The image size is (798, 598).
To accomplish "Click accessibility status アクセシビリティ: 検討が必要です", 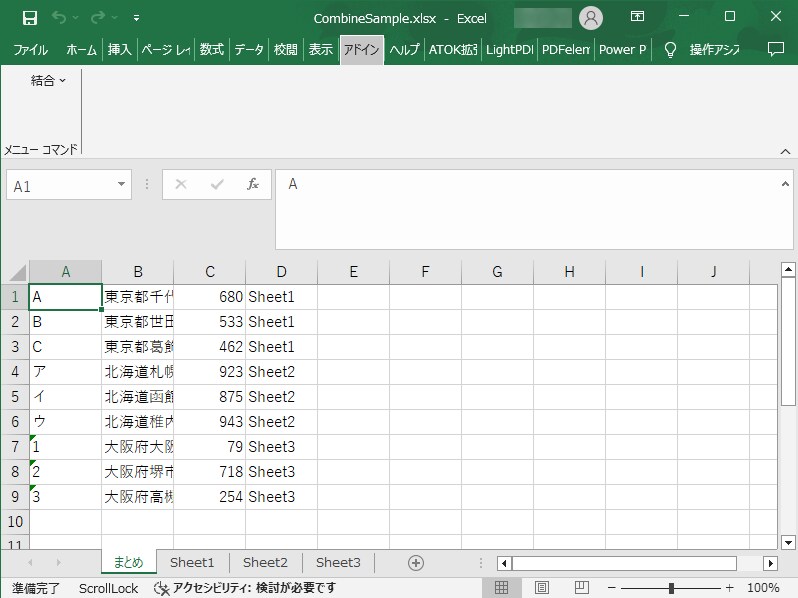I will 245,588.
